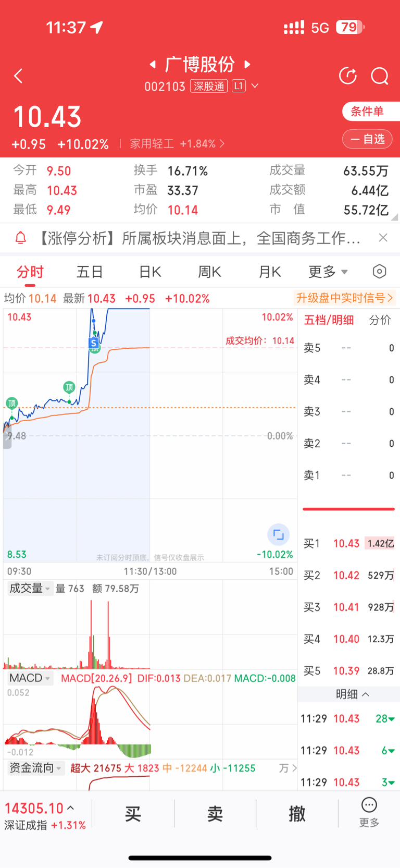Tap the 深证成指 index label

tap(26, 825)
